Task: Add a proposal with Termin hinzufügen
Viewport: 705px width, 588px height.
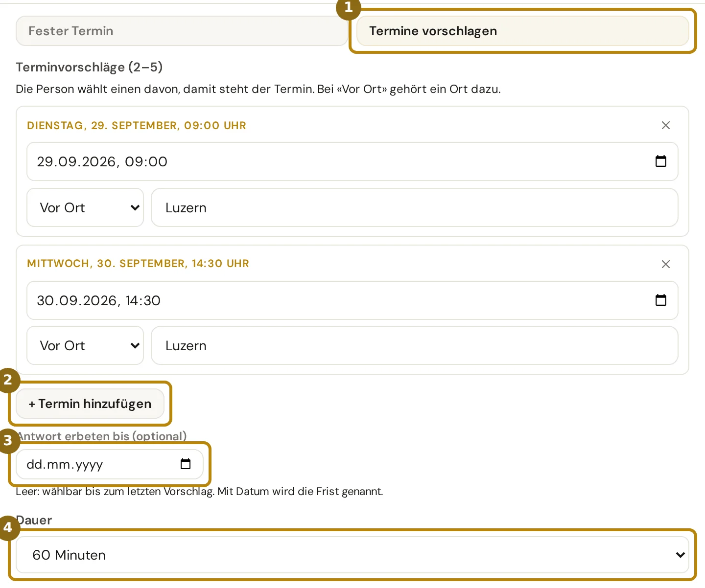Action: coord(90,404)
